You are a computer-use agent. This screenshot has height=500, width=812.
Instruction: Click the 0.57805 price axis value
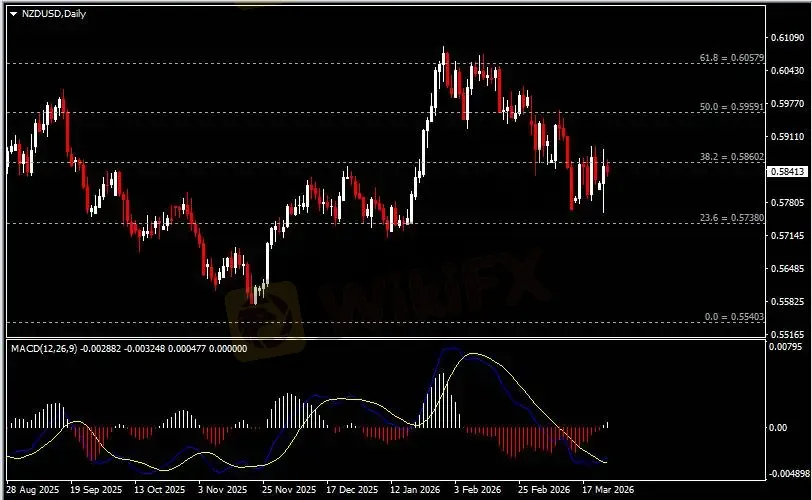tap(787, 202)
